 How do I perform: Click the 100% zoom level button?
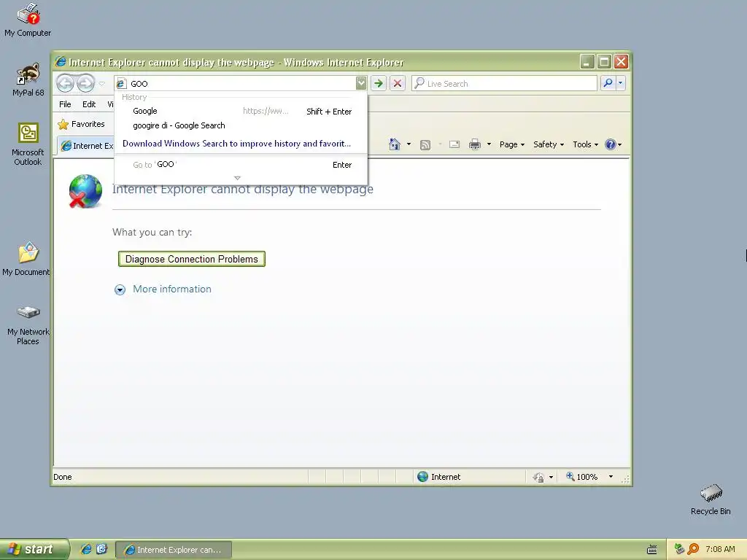click(581, 477)
